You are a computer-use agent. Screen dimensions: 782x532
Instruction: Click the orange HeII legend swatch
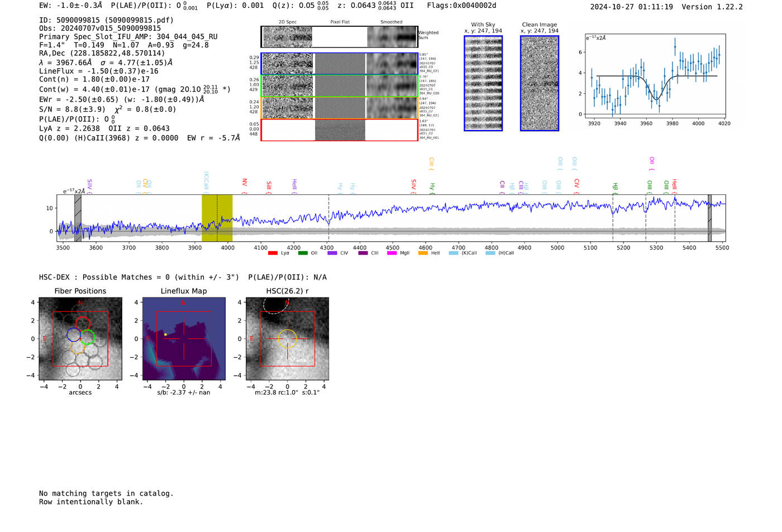pos(423,253)
